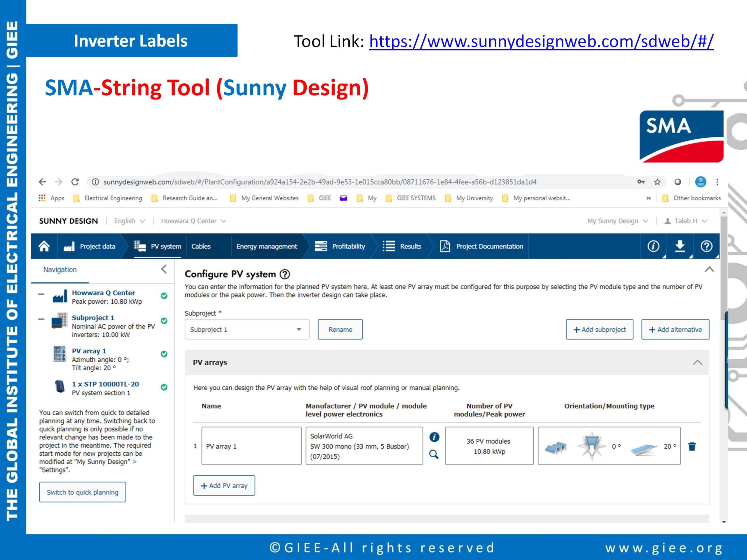This screenshot has height=560, width=747.
Task: Collapse the Configure PV system section
Action: 709,269
